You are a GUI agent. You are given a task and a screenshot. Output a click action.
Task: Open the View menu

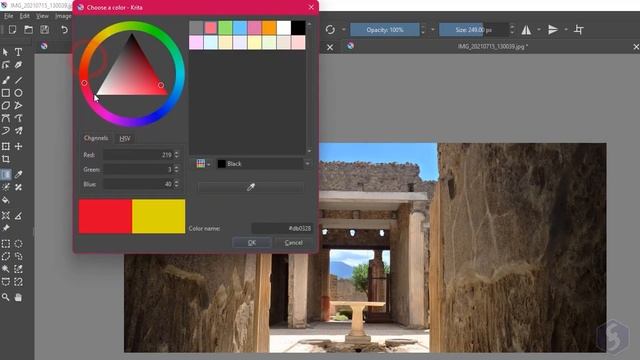click(x=42, y=16)
